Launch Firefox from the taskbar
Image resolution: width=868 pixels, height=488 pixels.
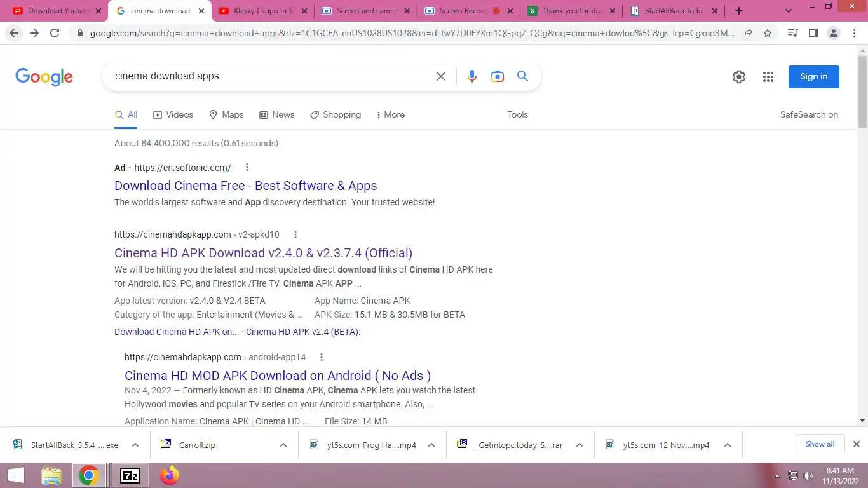coord(170,475)
